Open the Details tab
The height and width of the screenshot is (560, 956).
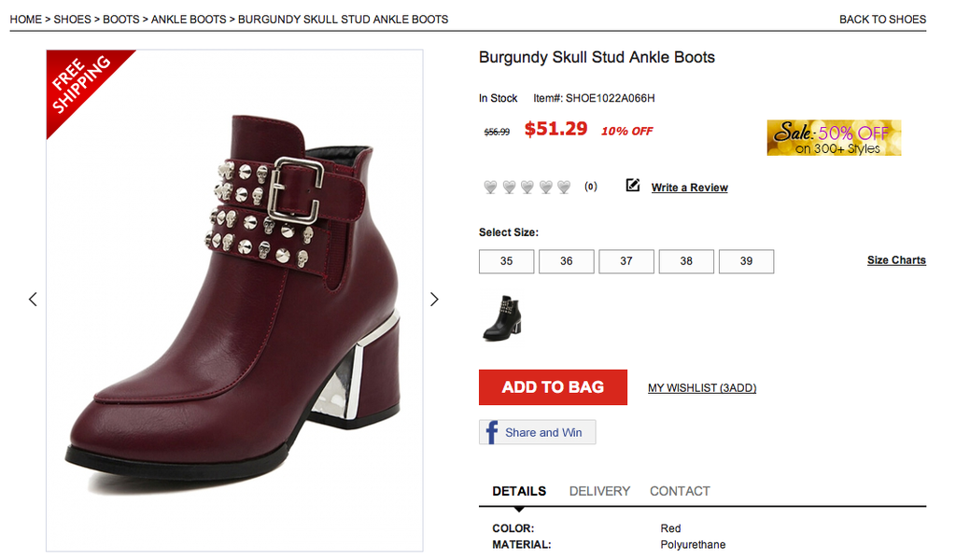[519, 491]
